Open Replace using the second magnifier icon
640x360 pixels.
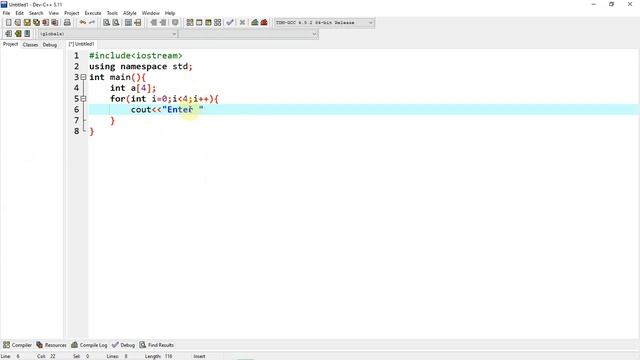pos(116,22)
